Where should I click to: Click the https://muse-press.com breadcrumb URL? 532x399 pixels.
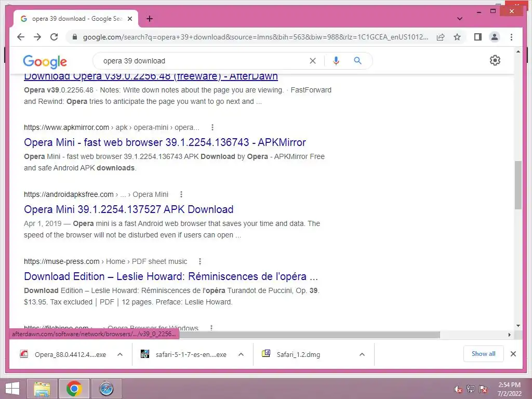point(61,261)
